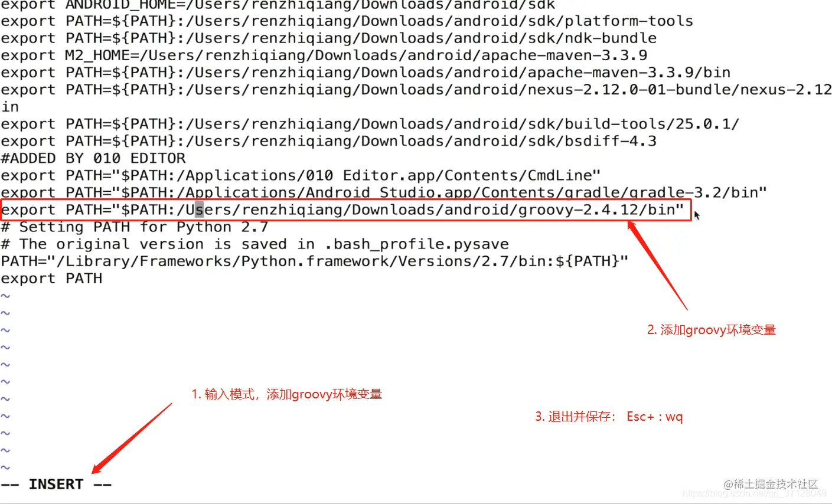This screenshot has height=504, width=832.
Task: Click the groovy-2.4.12/bin PATH line
Action: click(x=342, y=210)
